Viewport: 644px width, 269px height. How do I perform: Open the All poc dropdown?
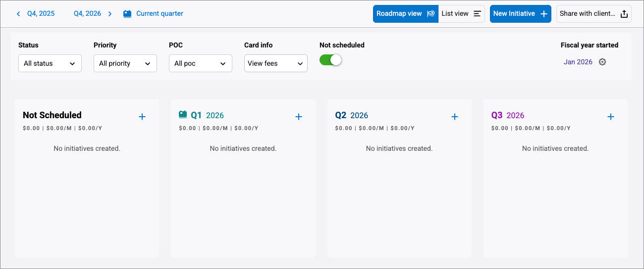click(201, 63)
